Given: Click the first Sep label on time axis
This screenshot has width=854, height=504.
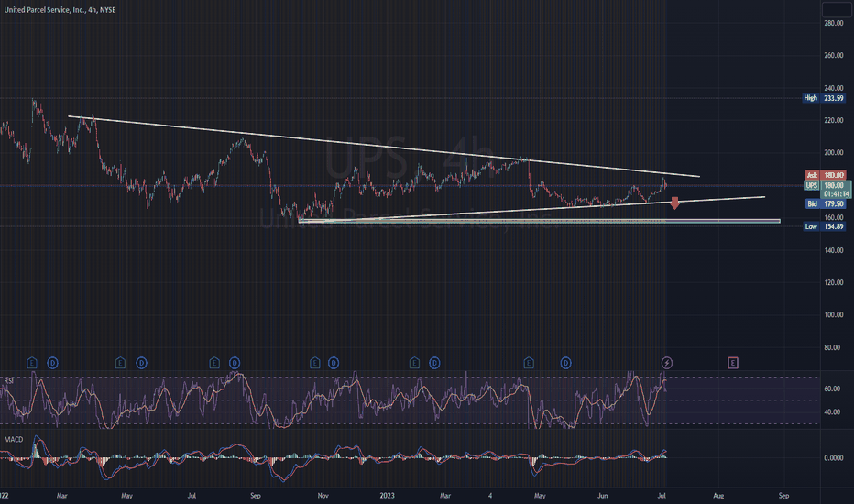Looking at the screenshot, I should pos(256,496).
